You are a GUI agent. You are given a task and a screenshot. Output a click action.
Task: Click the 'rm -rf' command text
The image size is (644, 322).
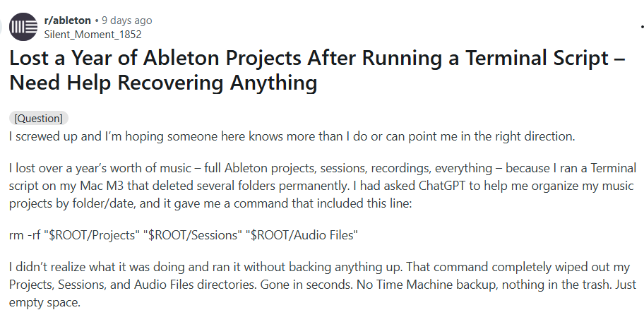pyautogui.click(x=25, y=235)
